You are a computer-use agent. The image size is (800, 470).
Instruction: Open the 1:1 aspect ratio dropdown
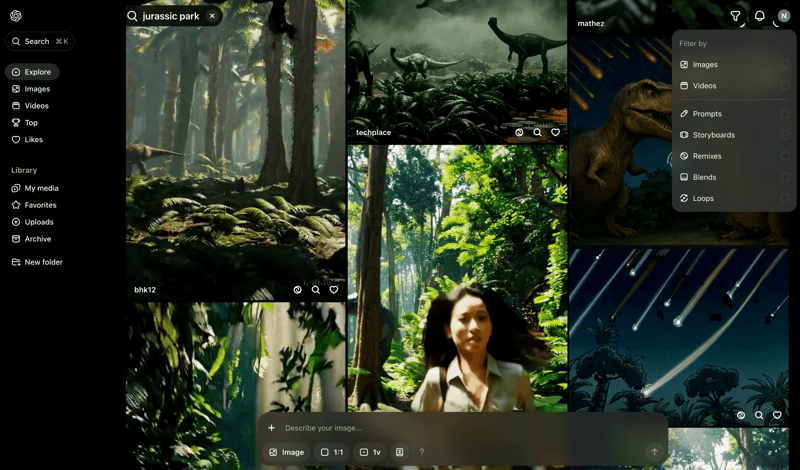(332, 452)
